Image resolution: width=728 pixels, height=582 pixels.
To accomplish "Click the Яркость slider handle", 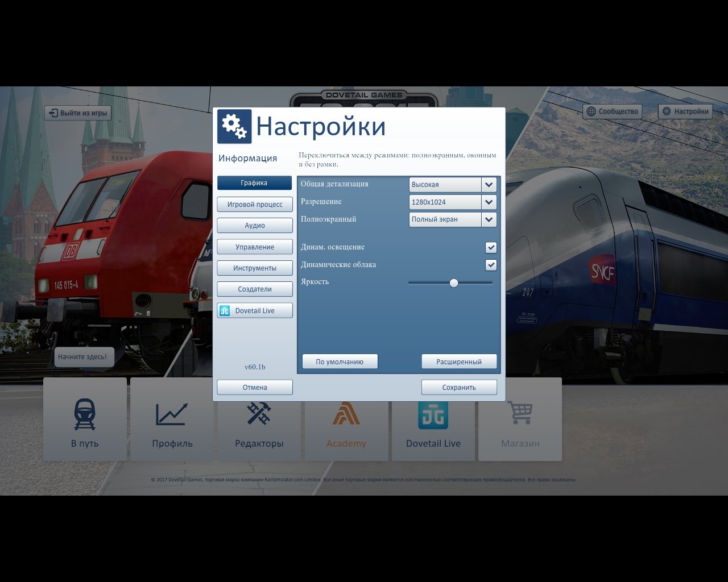I will pos(453,282).
